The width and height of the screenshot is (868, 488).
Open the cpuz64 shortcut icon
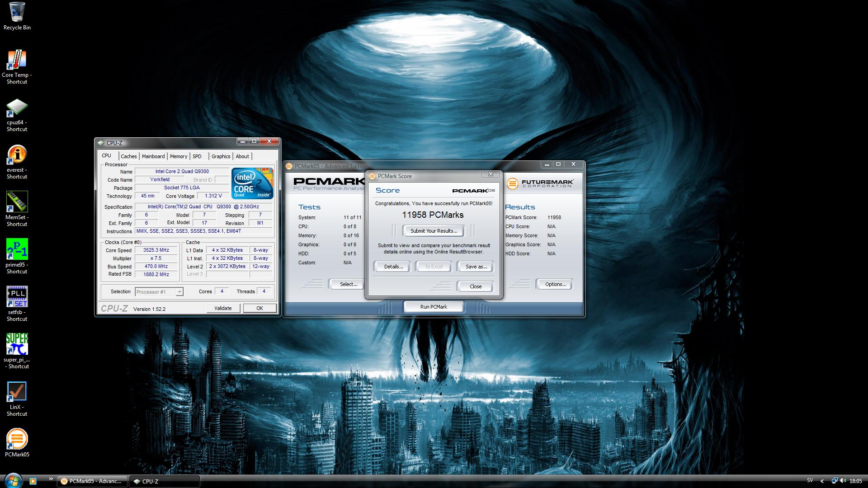click(x=17, y=115)
